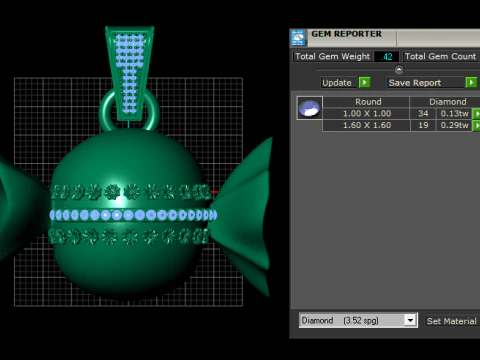The width and height of the screenshot is (480, 360).
Task: Click the Total Gem Weight value .42
Action: tap(386, 56)
